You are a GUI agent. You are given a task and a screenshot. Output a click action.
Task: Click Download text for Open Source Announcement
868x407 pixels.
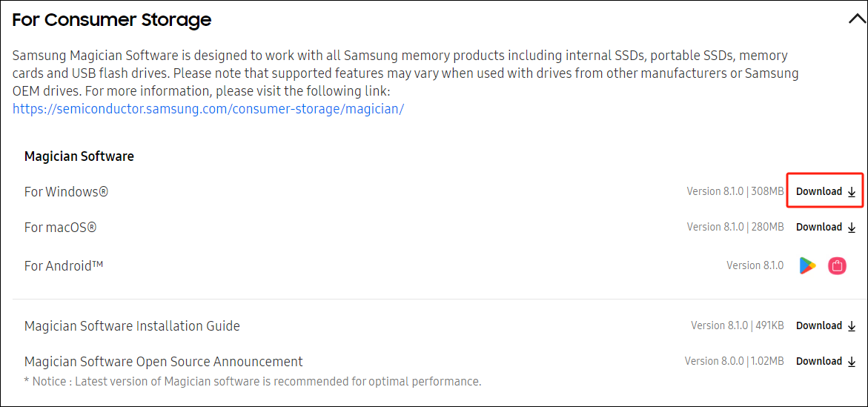coord(818,361)
